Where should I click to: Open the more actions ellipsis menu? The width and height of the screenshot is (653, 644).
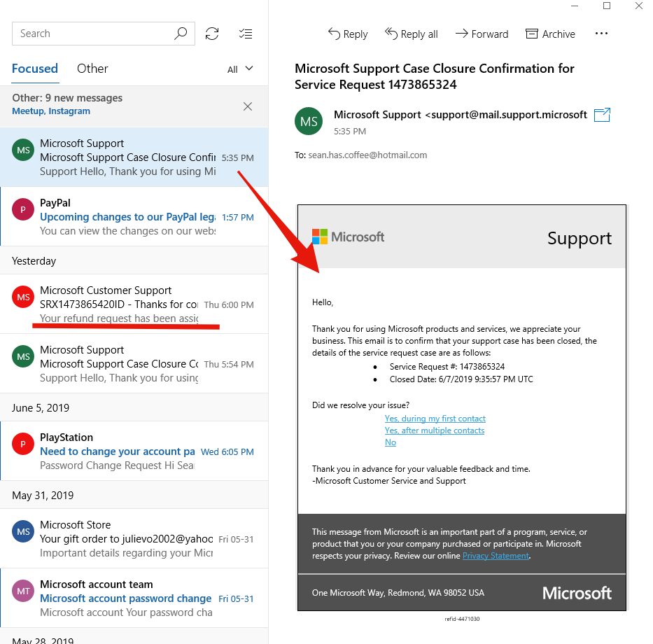tap(601, 34)
